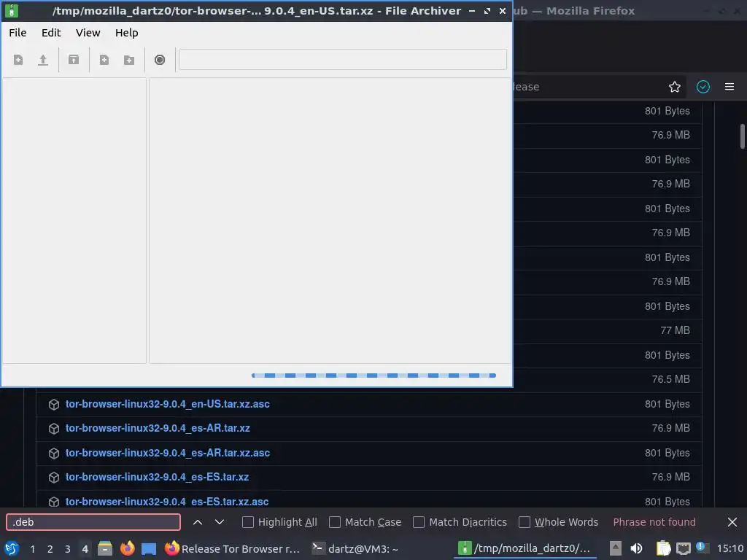The width and height of the screenshot is (747, 560).
Task: Click show desktop blue icon in taskbar
Action: click(x=149, y=549)
